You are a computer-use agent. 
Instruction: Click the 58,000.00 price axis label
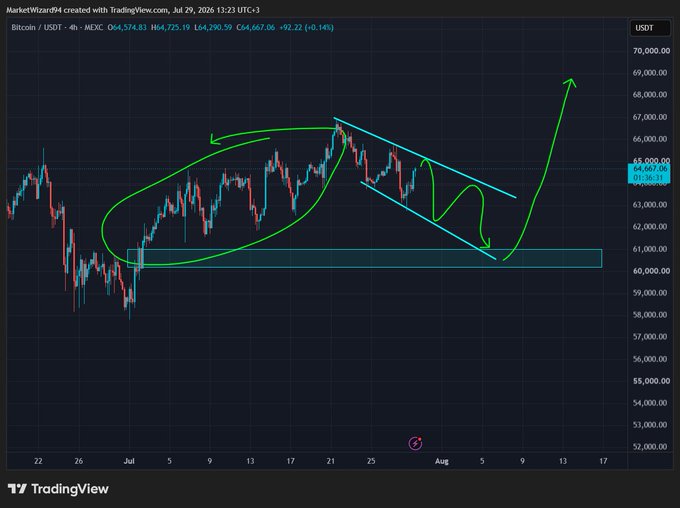pos(650,315)
